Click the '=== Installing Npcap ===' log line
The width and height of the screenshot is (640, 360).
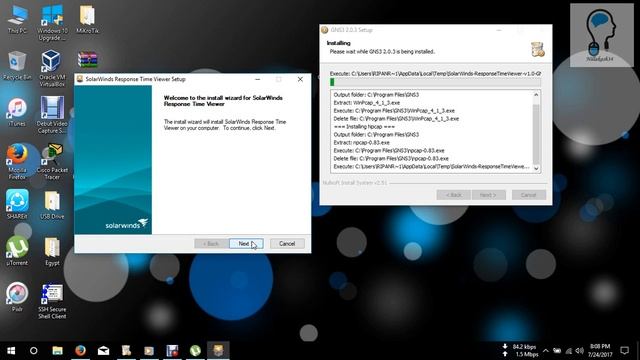364,127
